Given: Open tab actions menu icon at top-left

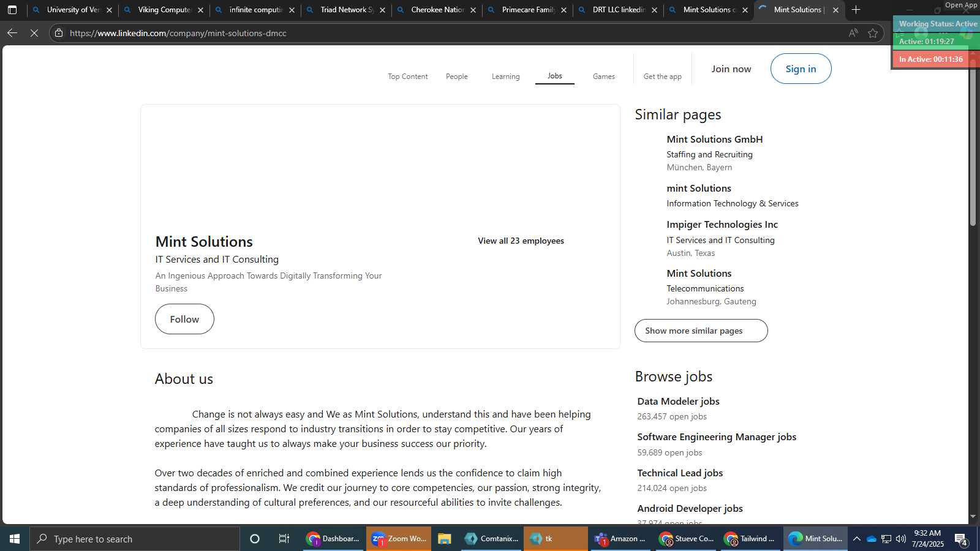Looking at the screenshot, I should (x=12, y=10).
